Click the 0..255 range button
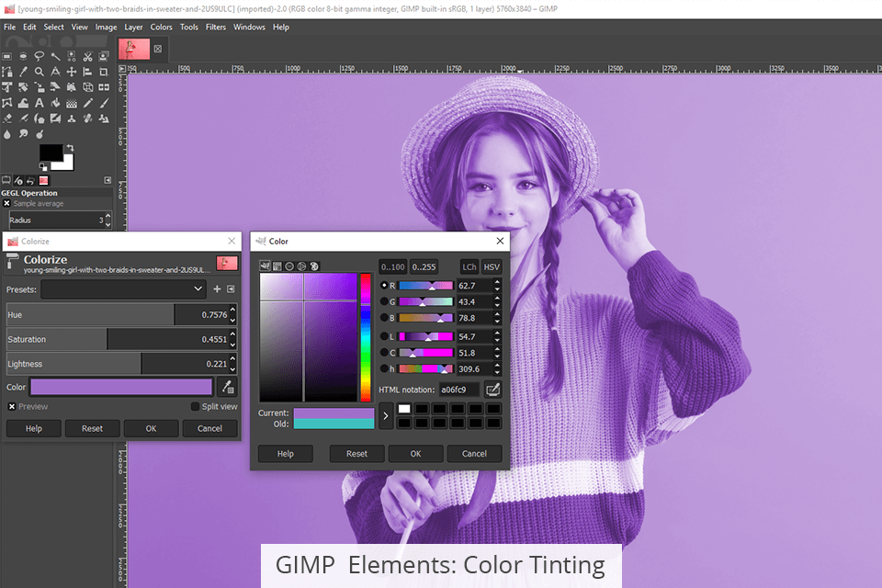 coord(424,266)
